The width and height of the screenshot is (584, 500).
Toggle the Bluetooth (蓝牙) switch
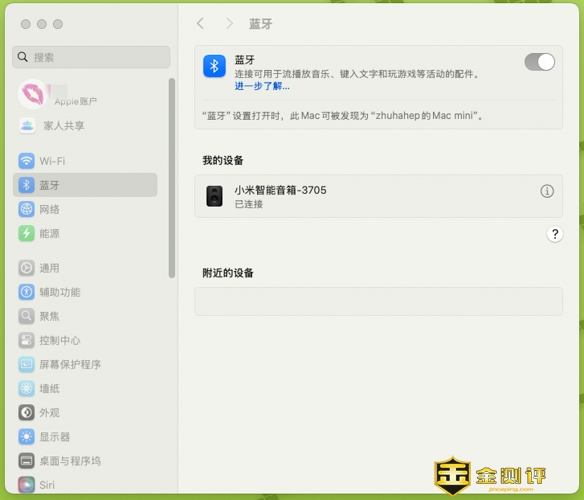pos(539,62)
